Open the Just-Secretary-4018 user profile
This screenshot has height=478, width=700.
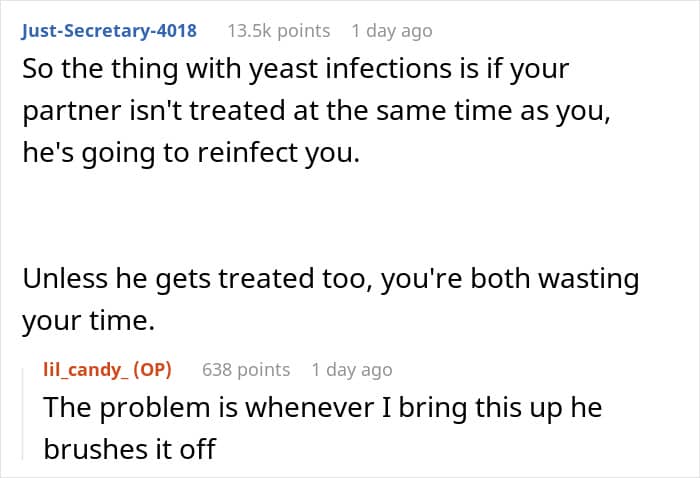click(x=109, y=30)
